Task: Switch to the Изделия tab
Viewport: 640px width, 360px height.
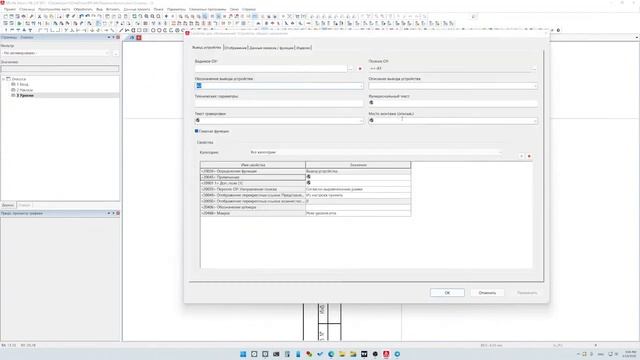Action: click(x=303, y=48)
